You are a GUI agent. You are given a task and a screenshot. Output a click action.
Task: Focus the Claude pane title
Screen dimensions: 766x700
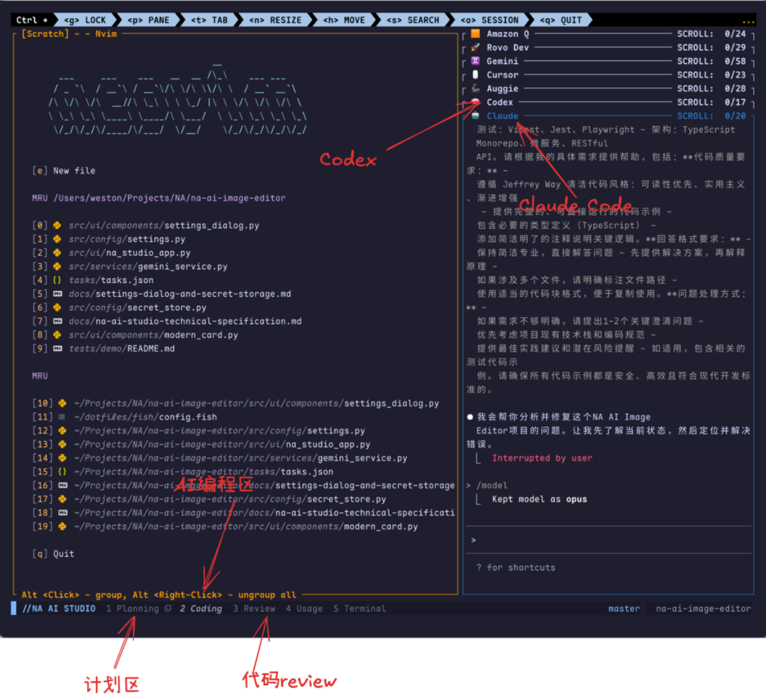[502, 116]
